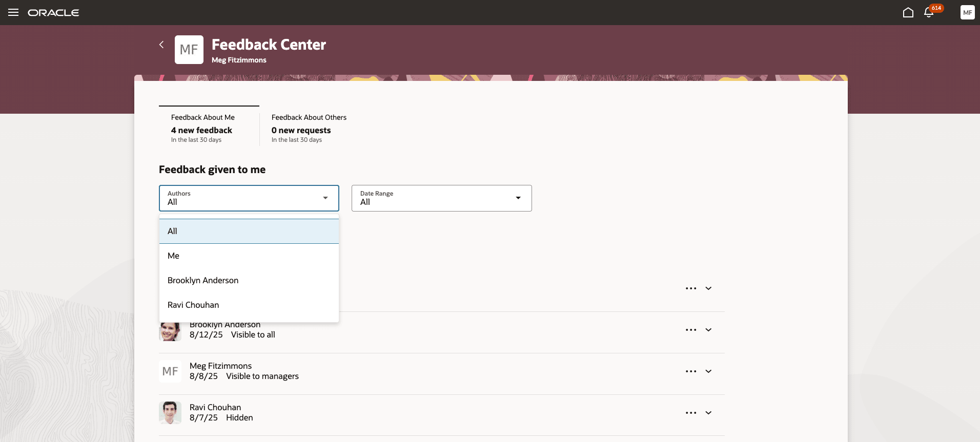
Task: Open more actions for Ravi Chouhan's feedback
Action: coord(691,413)
